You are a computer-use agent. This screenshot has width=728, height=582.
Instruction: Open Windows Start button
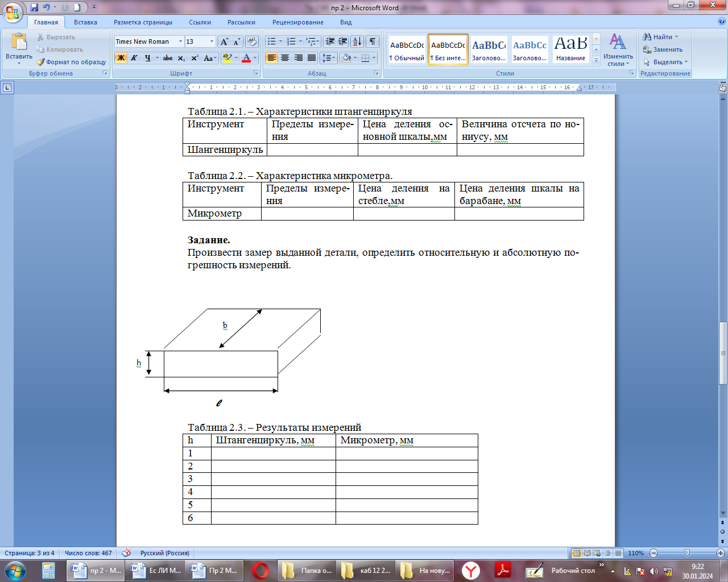click(15, 570)
